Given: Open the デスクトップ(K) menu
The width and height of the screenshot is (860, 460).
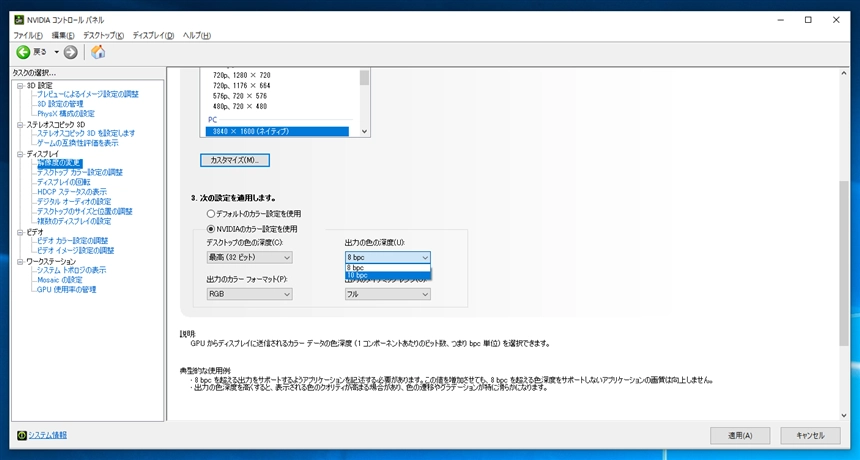Looking at the screenshot, I should tap(103, 36).
